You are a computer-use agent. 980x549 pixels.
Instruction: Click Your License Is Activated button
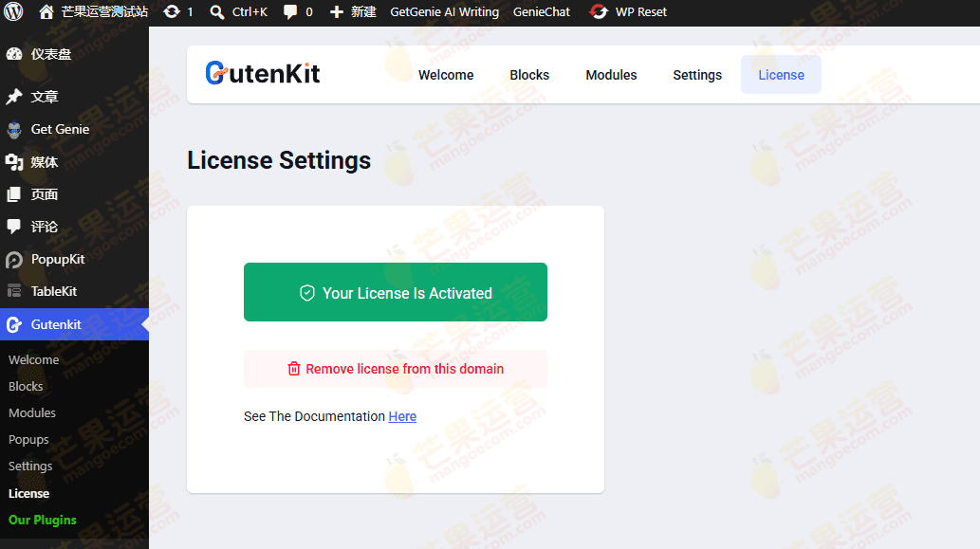pyautogui.click(x=396, y=292)
